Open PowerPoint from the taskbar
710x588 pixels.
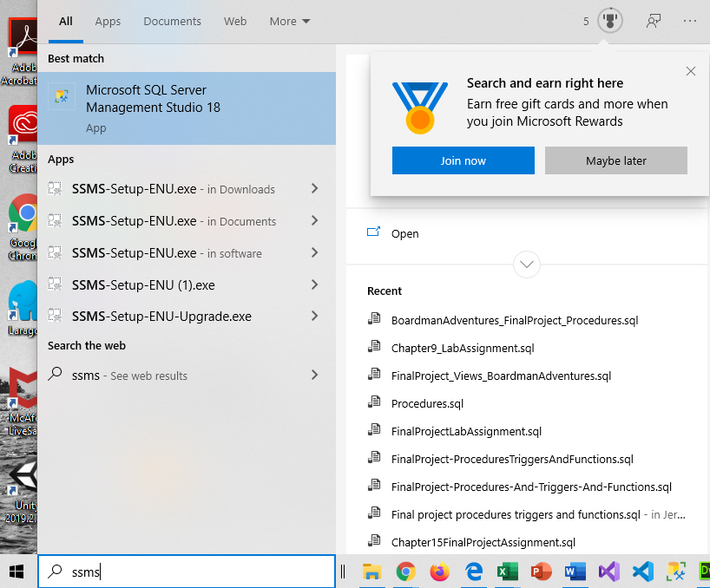(x=541, y=572)
